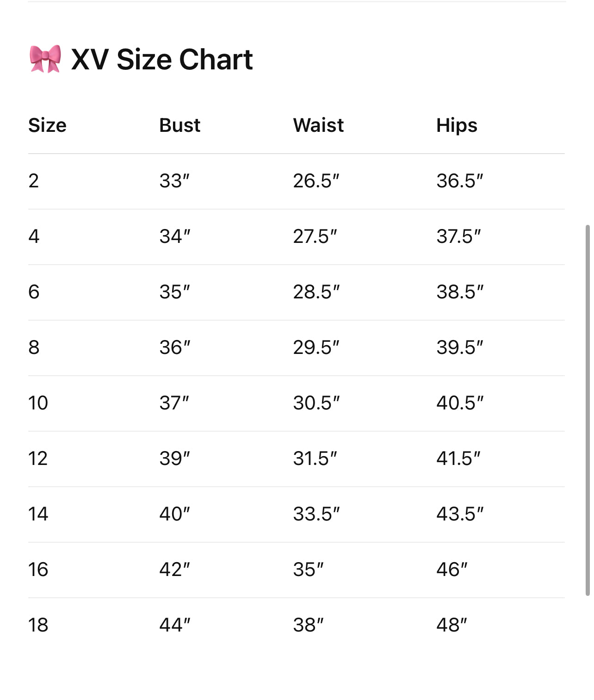Select the 39.5″ hips measurement
This screenshot has height=700, width=594.
point(460,347)
